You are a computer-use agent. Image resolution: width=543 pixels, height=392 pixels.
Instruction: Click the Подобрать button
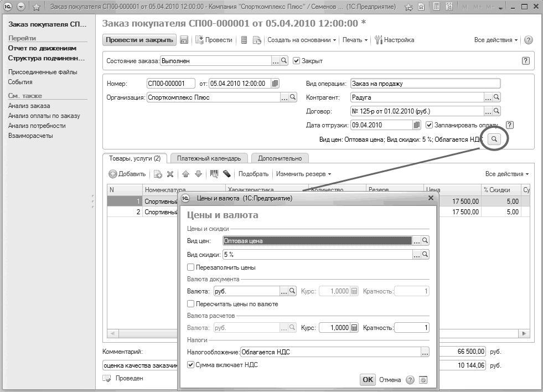tap(254, 174)
